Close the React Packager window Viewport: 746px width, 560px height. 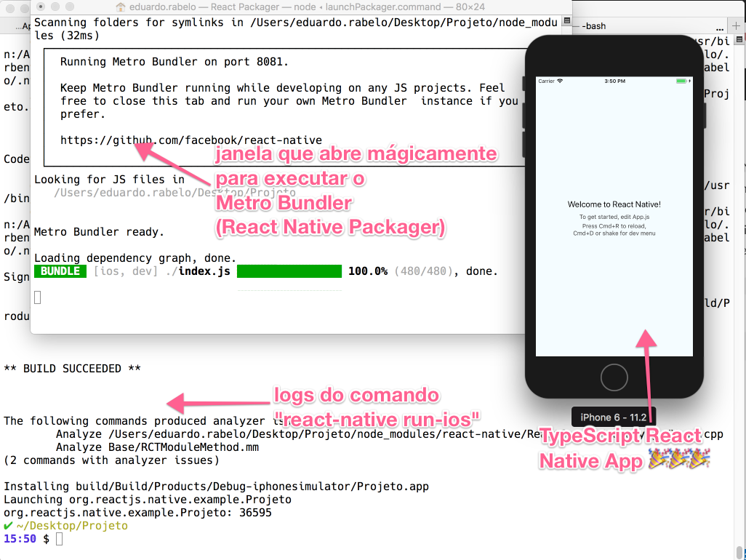tap(41, 7)
